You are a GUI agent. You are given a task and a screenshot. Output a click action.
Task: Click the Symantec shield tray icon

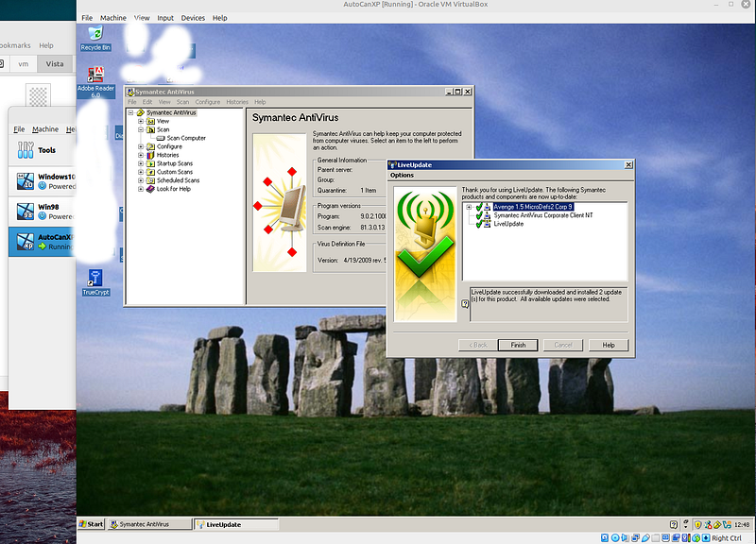[x=717, y=525]
